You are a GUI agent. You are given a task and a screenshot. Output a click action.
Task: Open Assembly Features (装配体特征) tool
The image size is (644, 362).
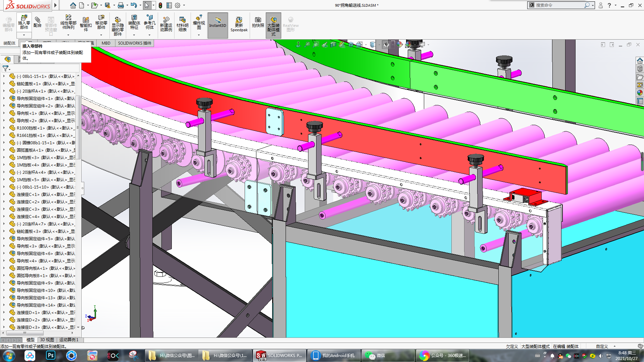click(x=134, y=22)
